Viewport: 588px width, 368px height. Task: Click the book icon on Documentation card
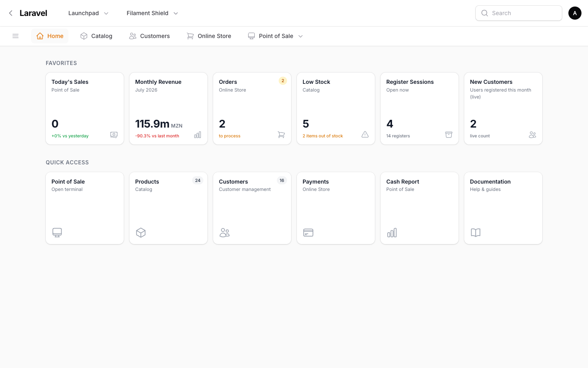pos(476,233)
